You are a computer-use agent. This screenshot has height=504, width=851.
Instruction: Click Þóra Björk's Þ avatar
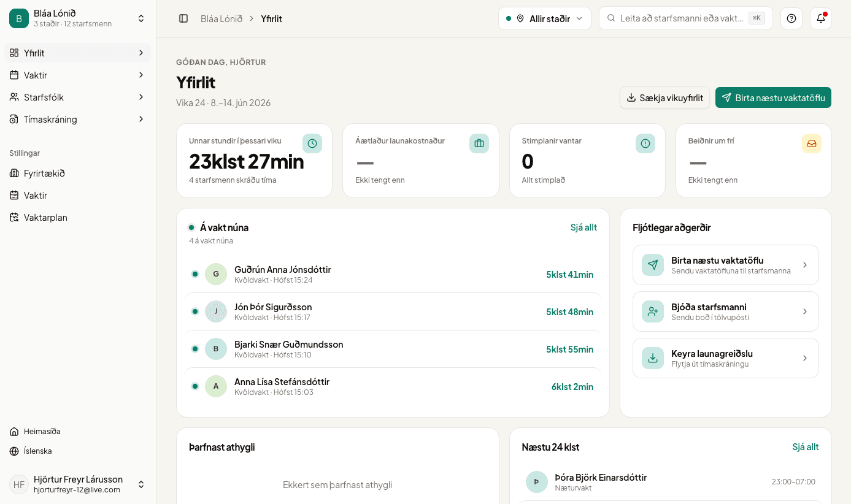[x=537, y=482]
